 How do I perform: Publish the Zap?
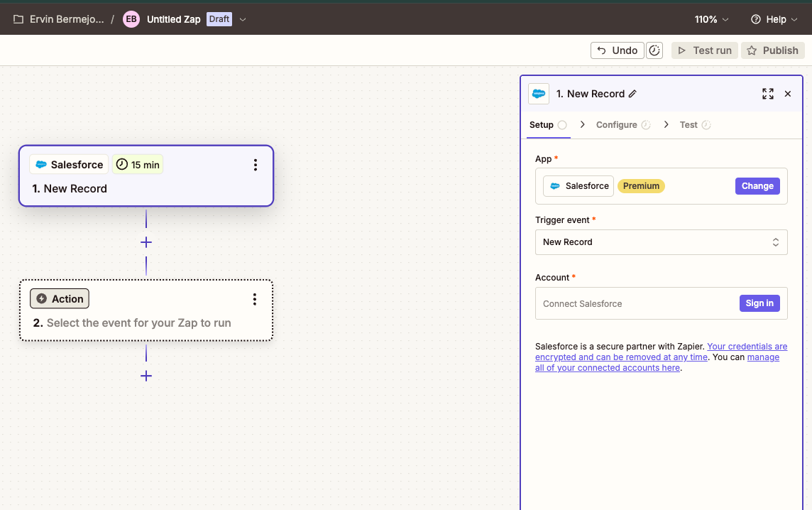pyautogui.click(x=772, y=50)
